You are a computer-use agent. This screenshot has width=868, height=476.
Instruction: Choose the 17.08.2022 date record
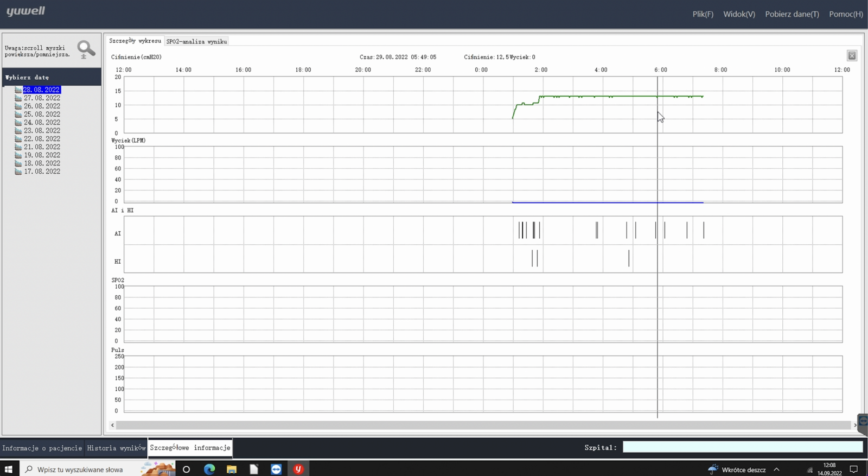(x=42, y=172)
